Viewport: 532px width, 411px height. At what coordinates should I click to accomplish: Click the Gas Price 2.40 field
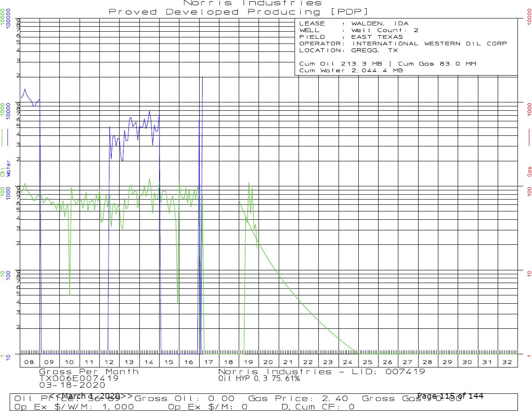coord(298,399)
